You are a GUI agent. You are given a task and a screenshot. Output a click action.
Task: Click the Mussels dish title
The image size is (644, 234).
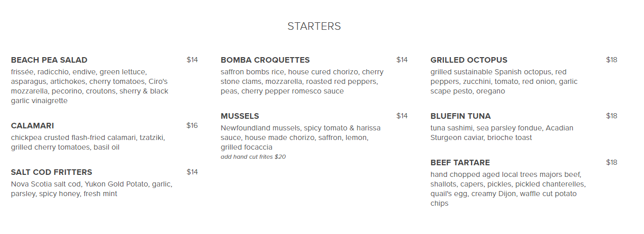240,116
